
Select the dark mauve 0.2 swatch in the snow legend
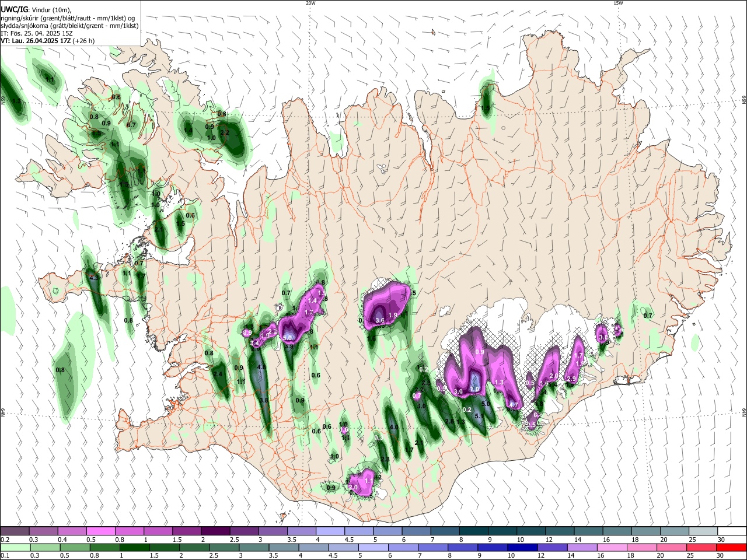(x=15, y=531)
